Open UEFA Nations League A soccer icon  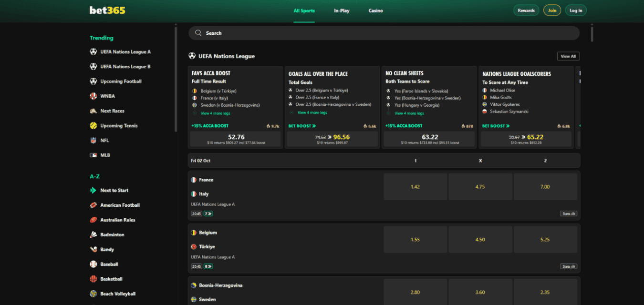coord(93,52)
